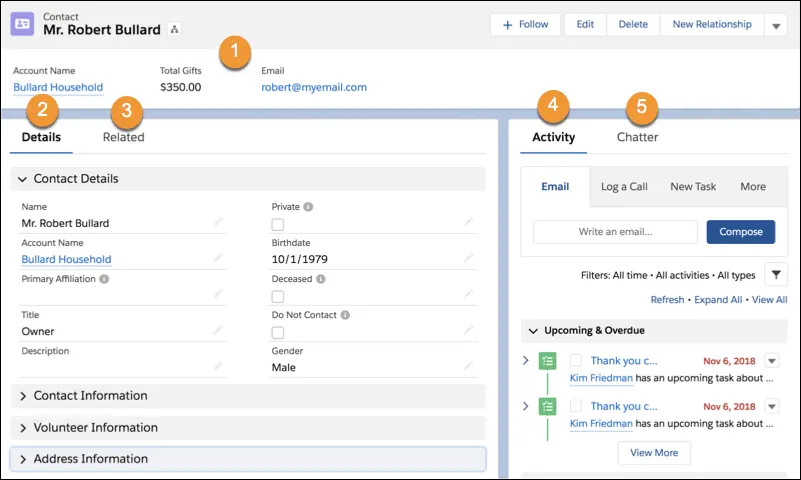Click the activity filter funnel icon

(x=775, y=274)
